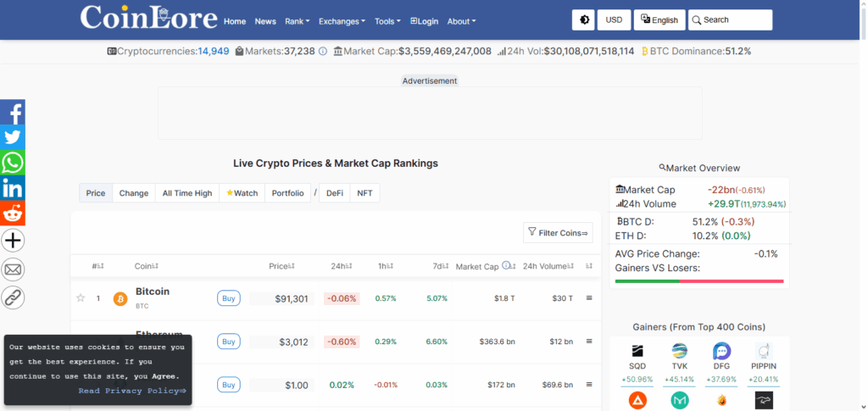Change language from English
This screenshot has width=868, height=411.
(659, 19)
